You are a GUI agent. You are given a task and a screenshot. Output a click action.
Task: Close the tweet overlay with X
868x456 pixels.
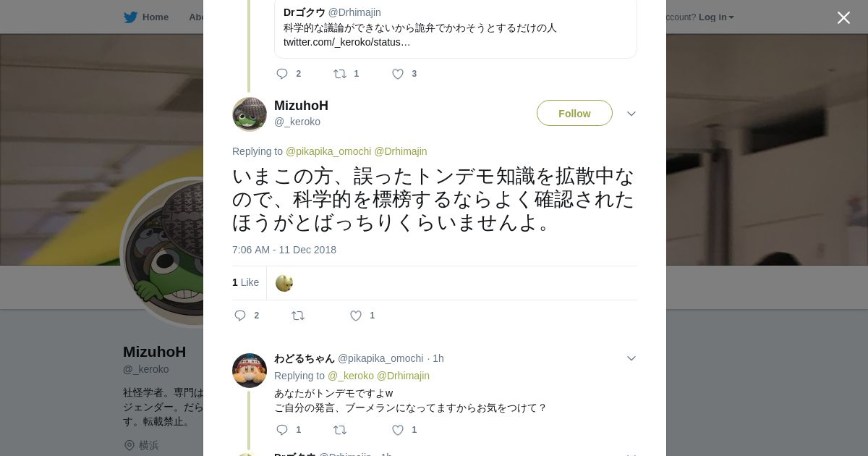click(843, 18)
